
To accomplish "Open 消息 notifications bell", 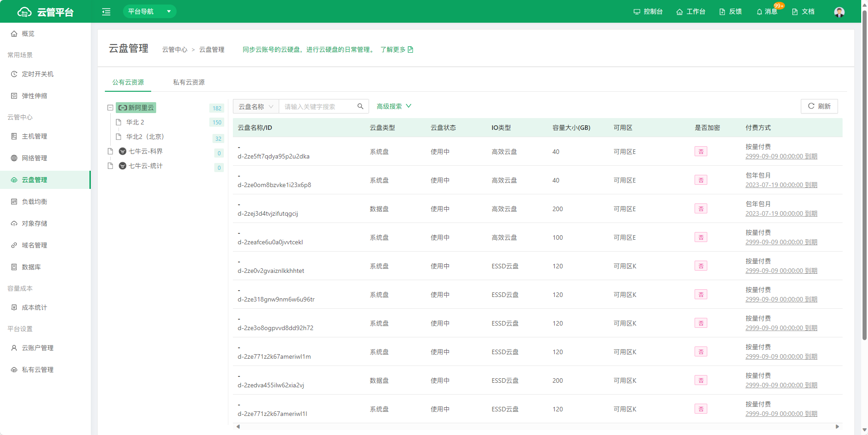I will point(767,12).
